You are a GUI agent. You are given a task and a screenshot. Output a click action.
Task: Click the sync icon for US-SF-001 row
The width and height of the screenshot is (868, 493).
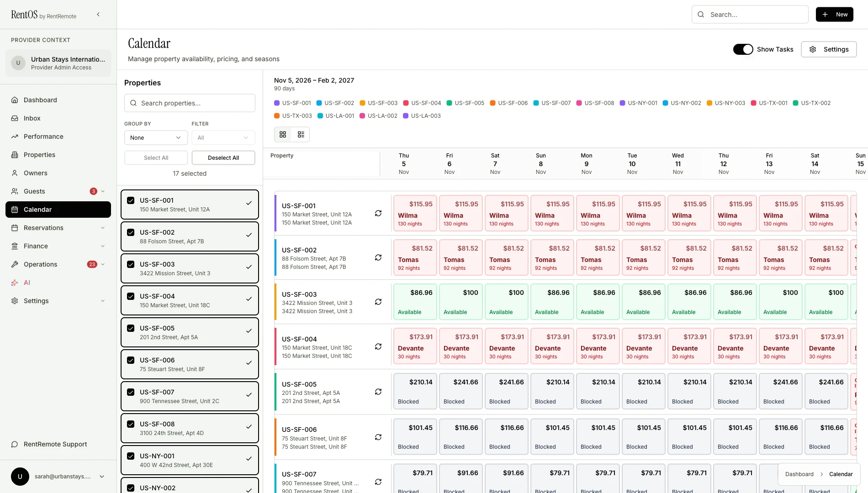click(378, 213)
